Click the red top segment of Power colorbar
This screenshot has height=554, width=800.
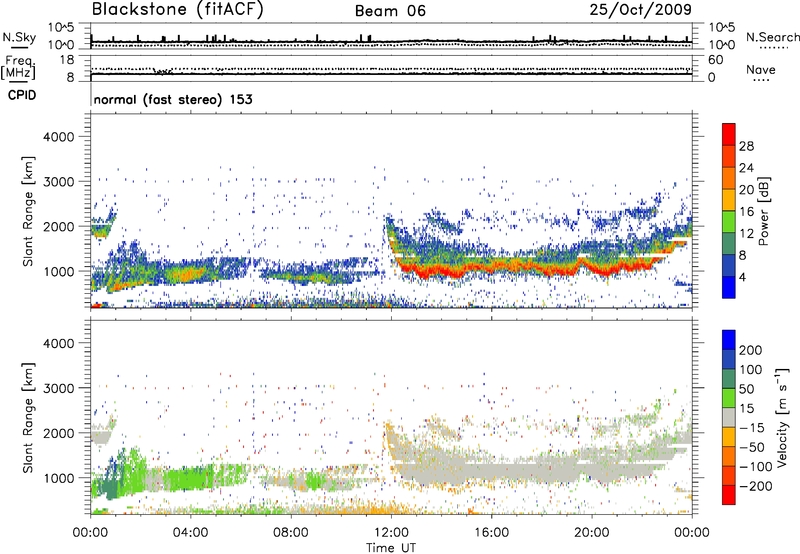point(729,134)
